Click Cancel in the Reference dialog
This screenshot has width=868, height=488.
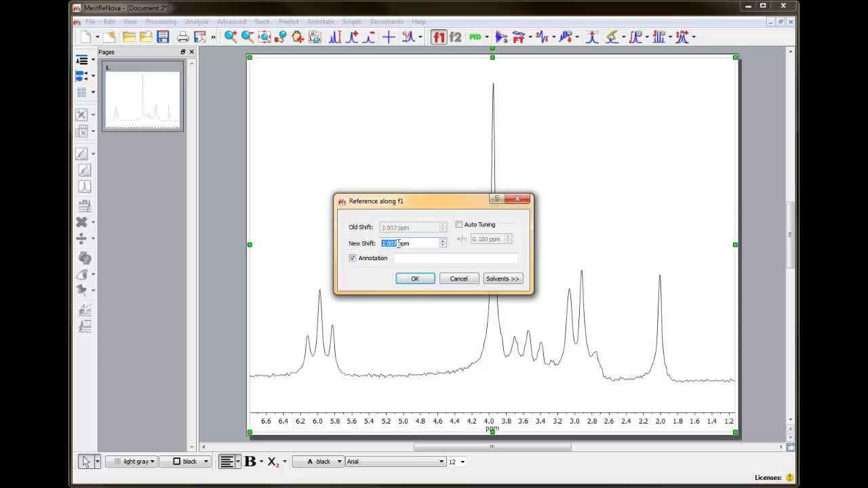[458, 279]
